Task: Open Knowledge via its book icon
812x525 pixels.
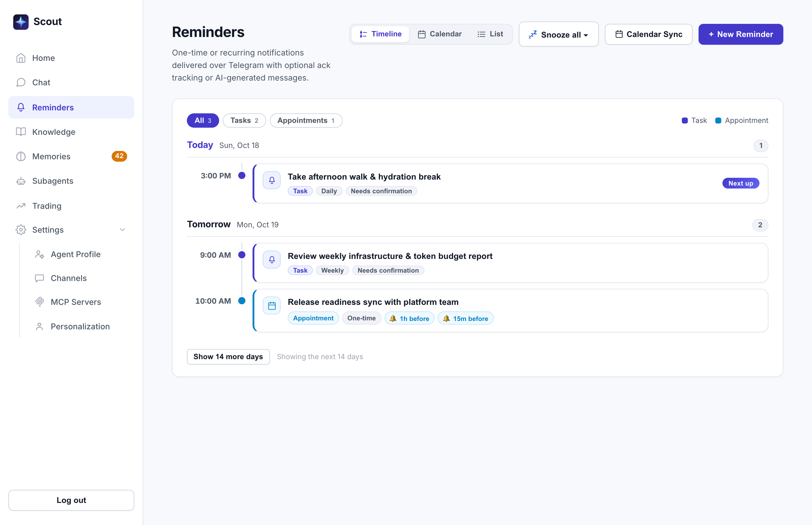Action: (x=21, y=132)
